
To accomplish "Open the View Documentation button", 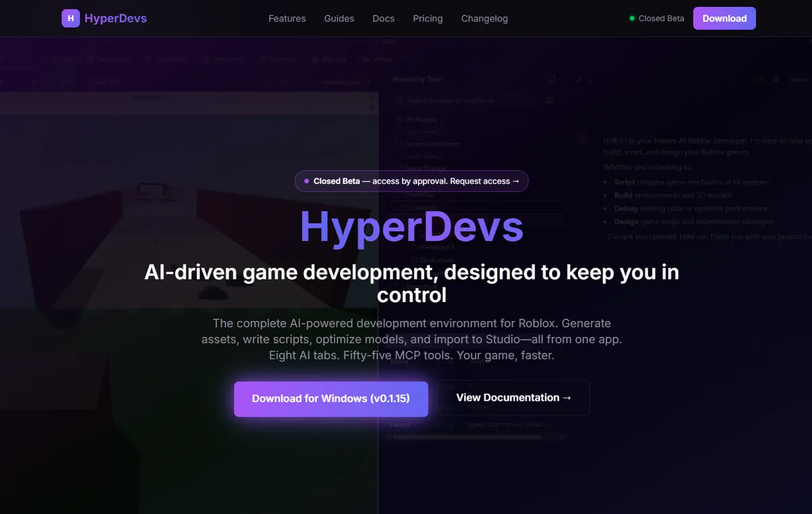I will [x=514, y=398].
